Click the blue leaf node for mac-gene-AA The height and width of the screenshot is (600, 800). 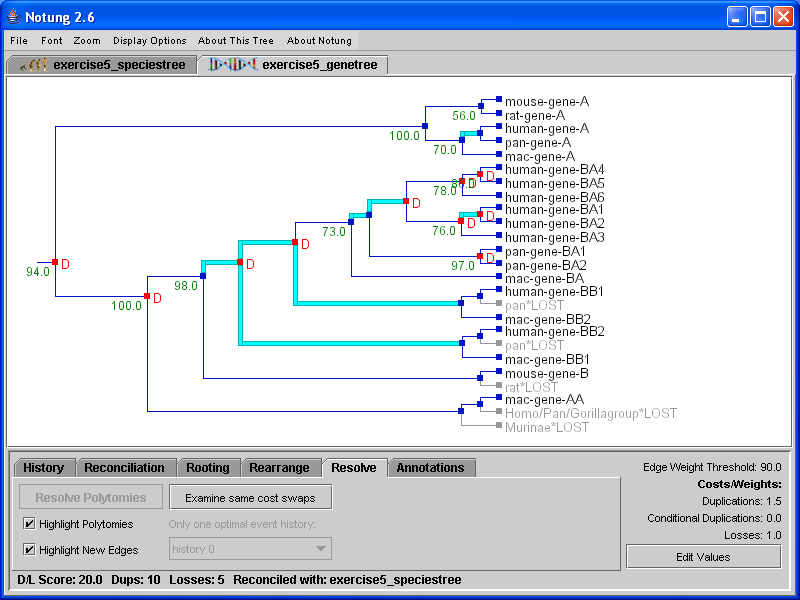[498, 399]
